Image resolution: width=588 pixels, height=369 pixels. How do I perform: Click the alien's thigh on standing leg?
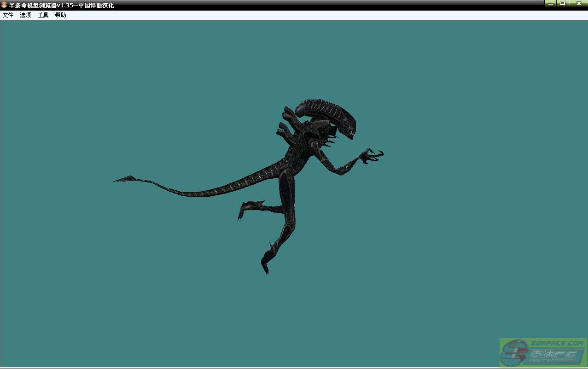click(x=286, y=189)
